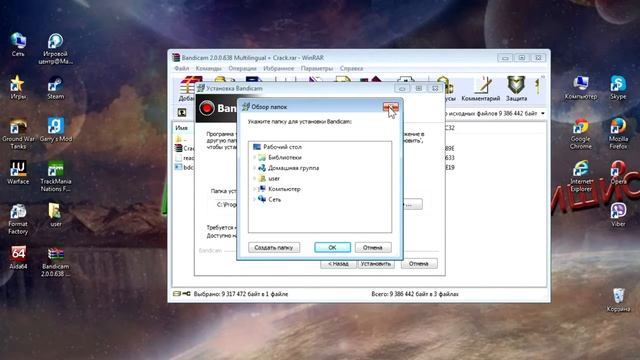
Task: Select Ground War Tanks desktop shortcut
Action: coord(18,134)
